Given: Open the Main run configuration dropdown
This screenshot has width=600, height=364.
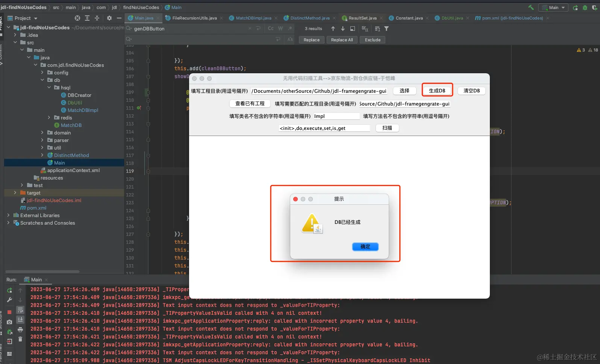Looking at the screenshot, I should 553,8.
